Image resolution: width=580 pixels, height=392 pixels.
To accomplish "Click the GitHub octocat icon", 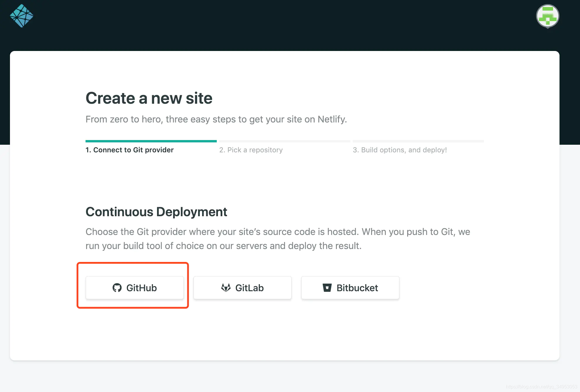I will [x=117, y=288].
